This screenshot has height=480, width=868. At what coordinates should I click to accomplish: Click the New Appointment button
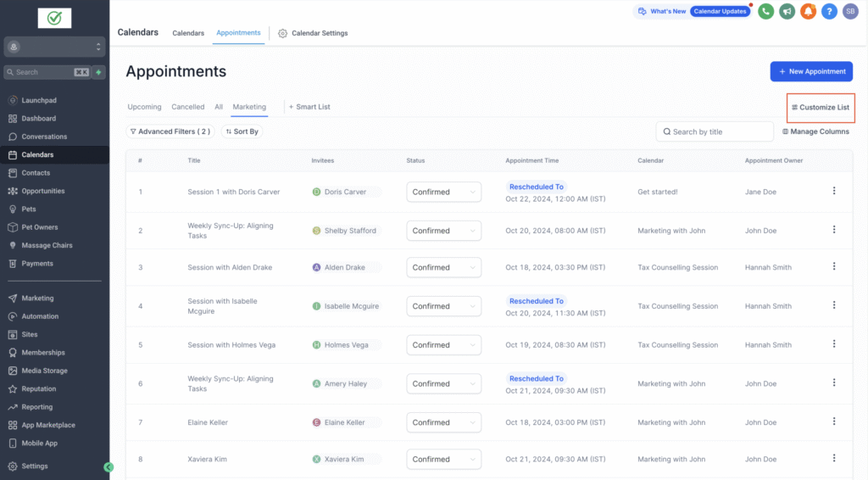coord(811,71)
